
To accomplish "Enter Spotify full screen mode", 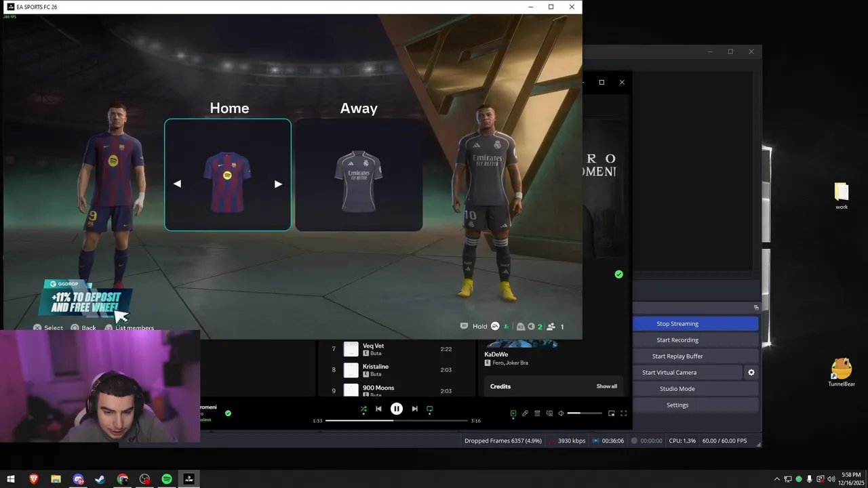I will (623, 413).
